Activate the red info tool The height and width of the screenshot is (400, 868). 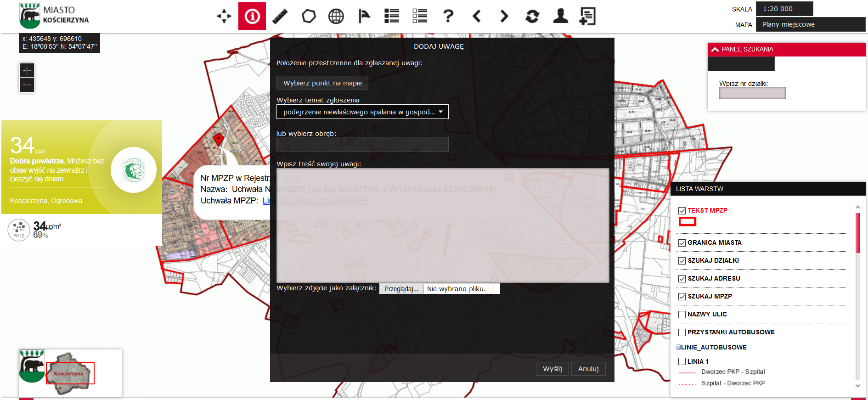[x=252, y=17]
